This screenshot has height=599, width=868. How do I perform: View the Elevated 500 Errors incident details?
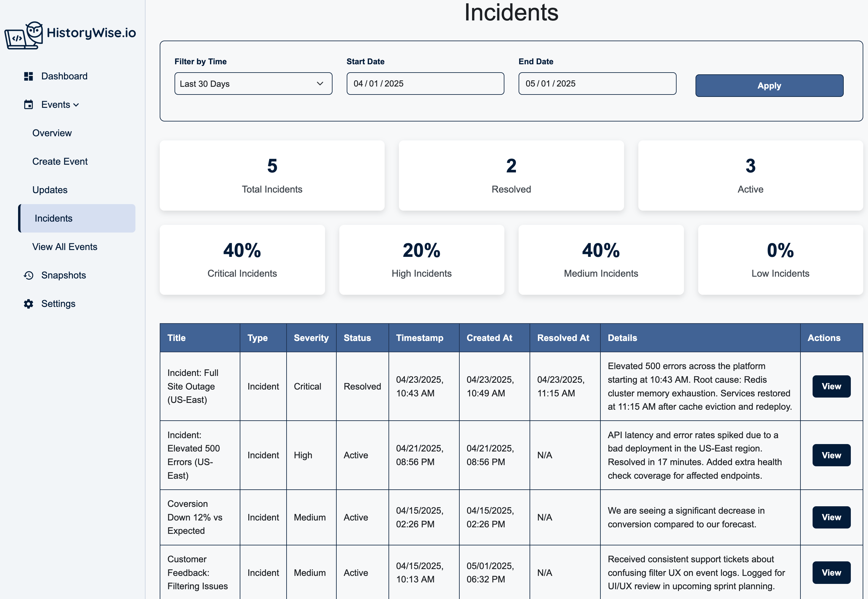831,455
